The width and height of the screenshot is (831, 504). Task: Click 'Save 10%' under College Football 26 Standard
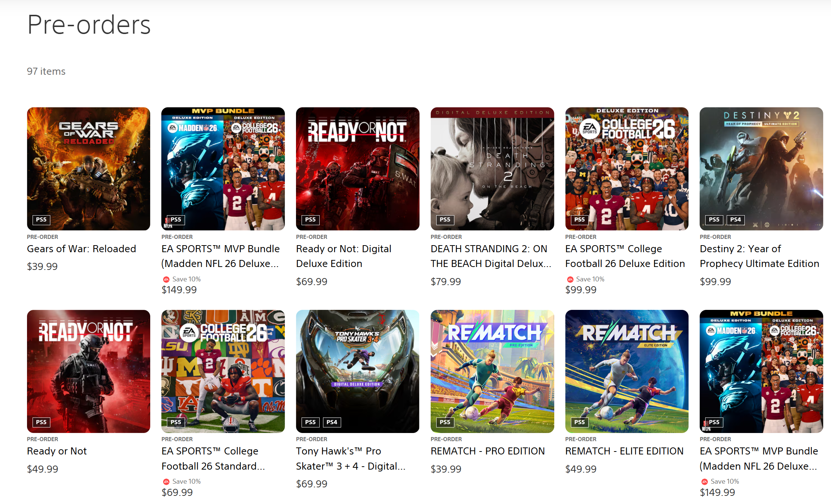pyautogui.click(x=186, y=481)
